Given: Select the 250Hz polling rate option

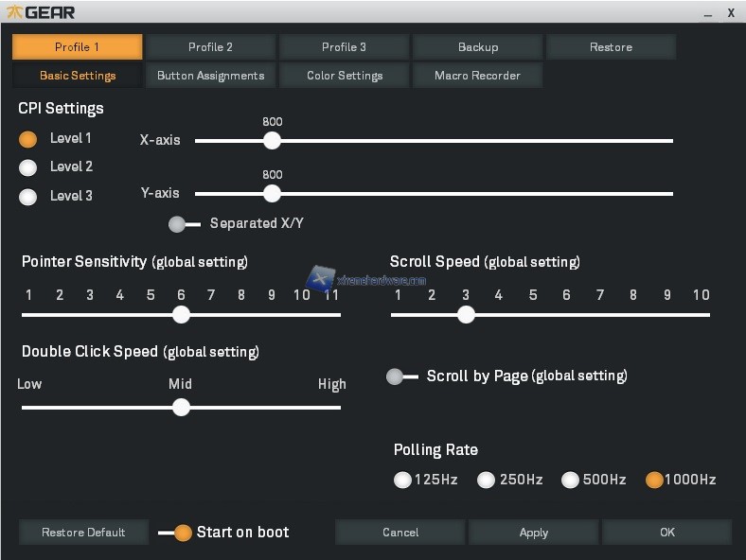Looking at the screenshot, I should (486, 480).
